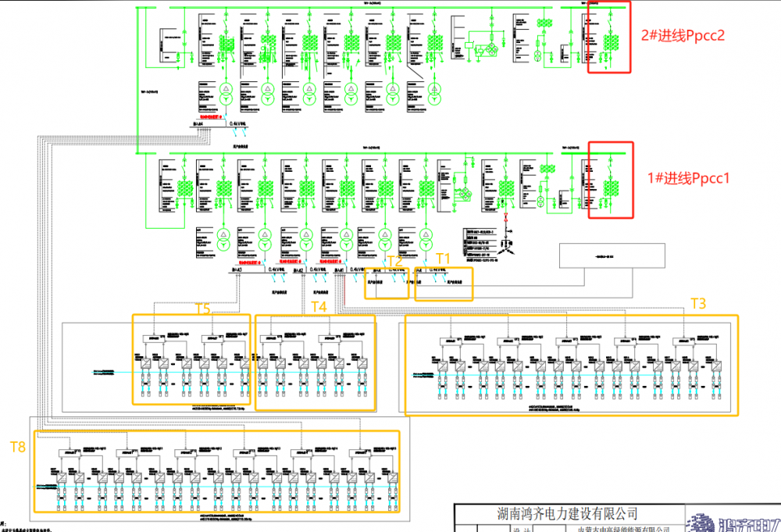Select the yellow 'T8' label

point(18,447)
